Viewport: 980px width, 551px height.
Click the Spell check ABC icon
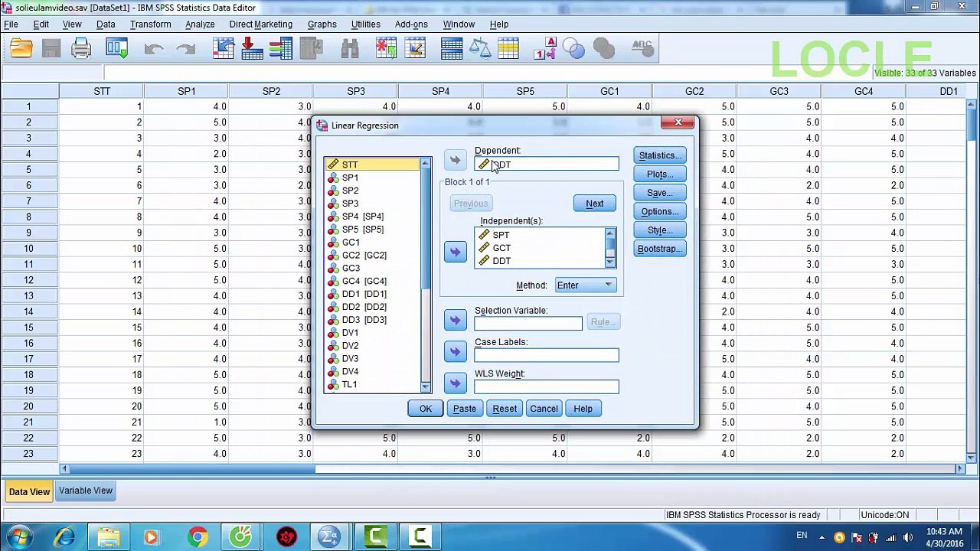tap(642, 50)
